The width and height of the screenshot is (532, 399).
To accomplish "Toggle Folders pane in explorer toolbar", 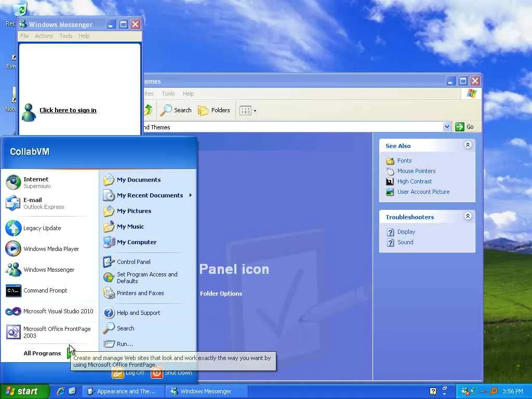I will point(214,110).
